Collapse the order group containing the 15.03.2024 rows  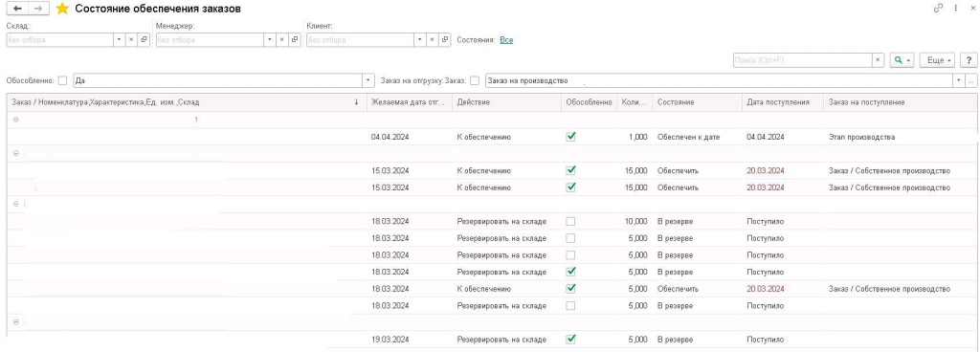pyautogui.click(x=15, y=154)
